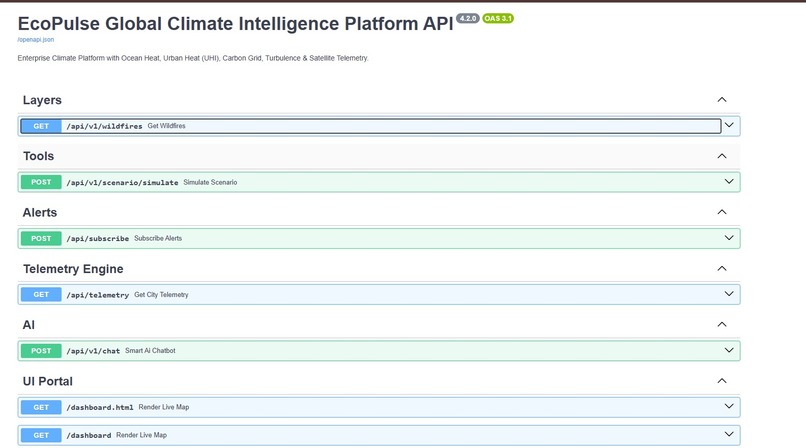Screen dimensions: 806x448
Task: Expand the /api/telemetry endpoint arrow
Action: (729, 294)
